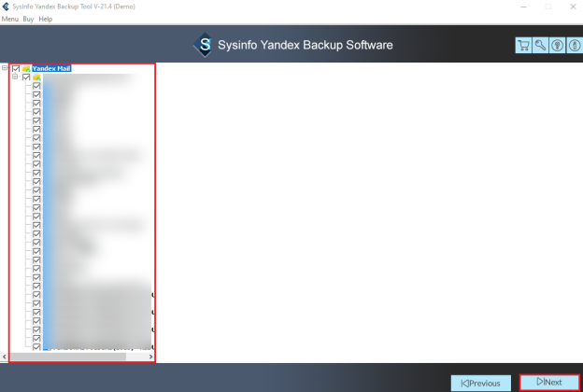Open the shopping cart buy icon
Image resolution: width=583 pixels, height=392 pixels.
[523, 46]
